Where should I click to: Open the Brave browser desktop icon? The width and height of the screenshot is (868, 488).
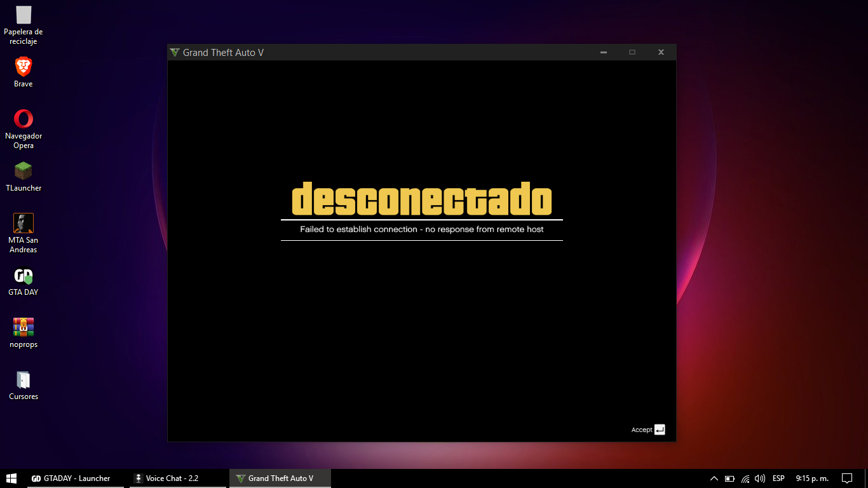(24, 67)
